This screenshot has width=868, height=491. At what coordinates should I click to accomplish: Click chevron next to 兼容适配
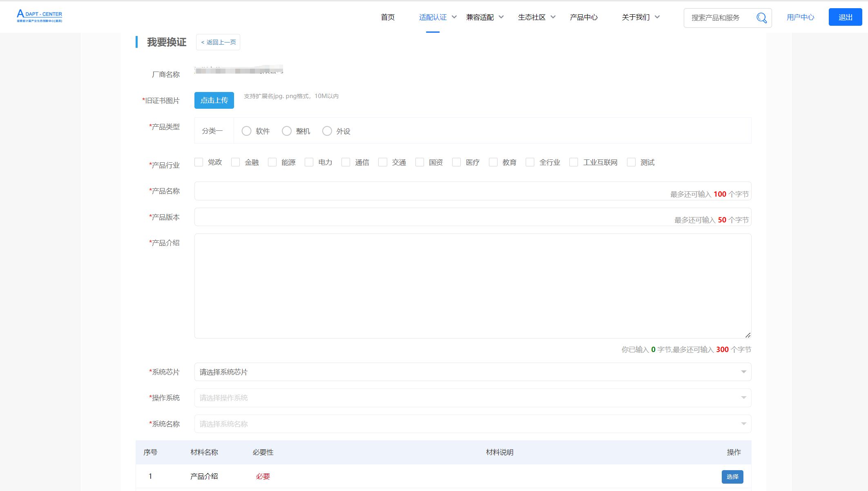501,17
